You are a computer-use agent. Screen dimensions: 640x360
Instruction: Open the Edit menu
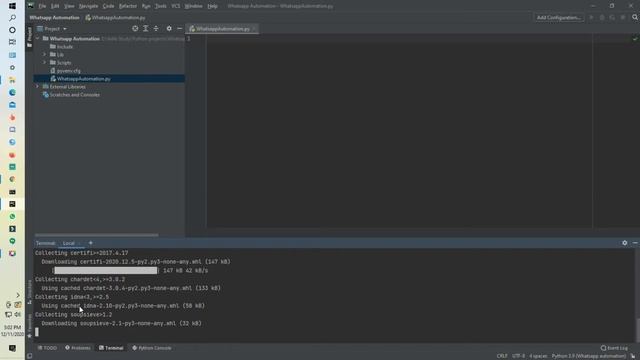(x=55, y=6)
